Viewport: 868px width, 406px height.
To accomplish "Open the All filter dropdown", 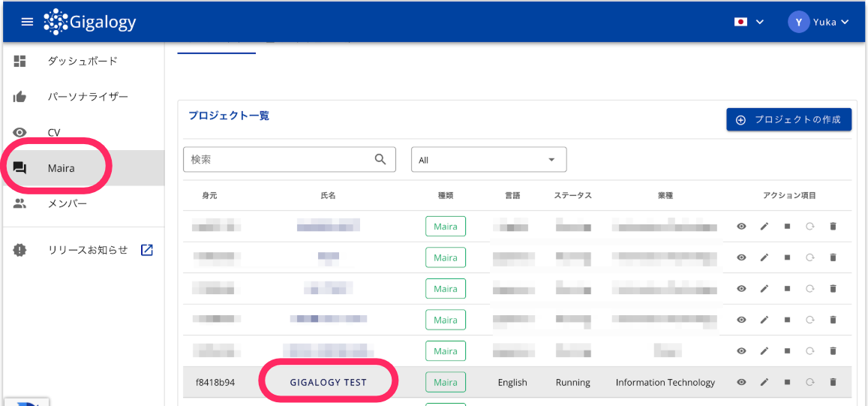I will tap(489, 160).
